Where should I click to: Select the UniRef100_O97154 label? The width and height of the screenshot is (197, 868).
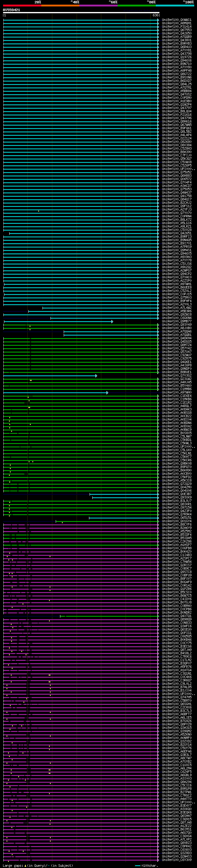tap(177, 507)
